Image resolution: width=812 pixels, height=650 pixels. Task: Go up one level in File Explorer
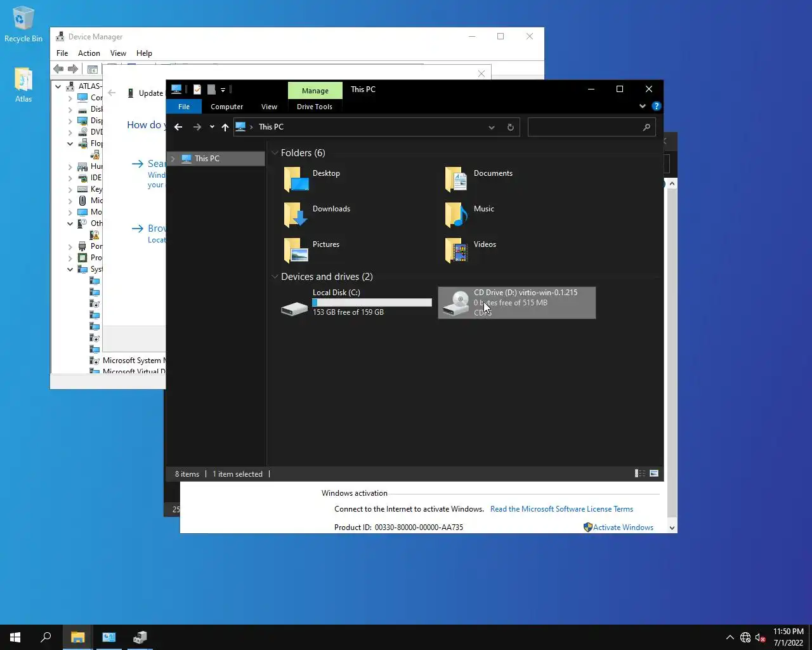225,127
